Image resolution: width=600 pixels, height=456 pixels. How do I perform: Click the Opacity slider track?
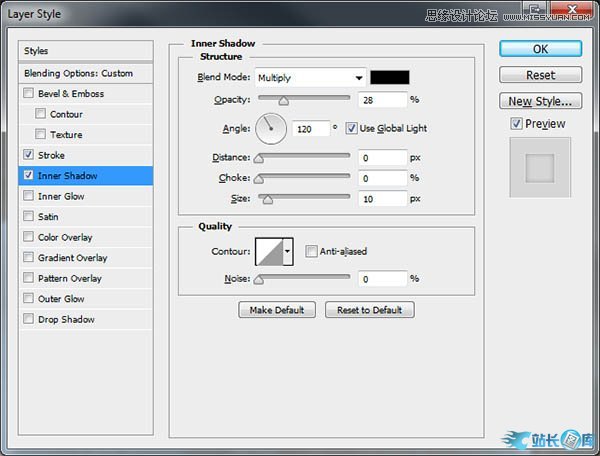click(x=304, y=99)
